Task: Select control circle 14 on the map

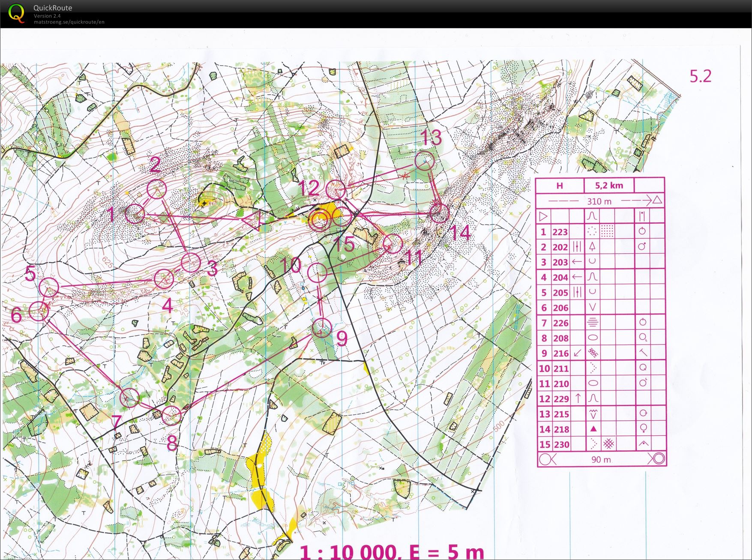Action: point(439,213)
